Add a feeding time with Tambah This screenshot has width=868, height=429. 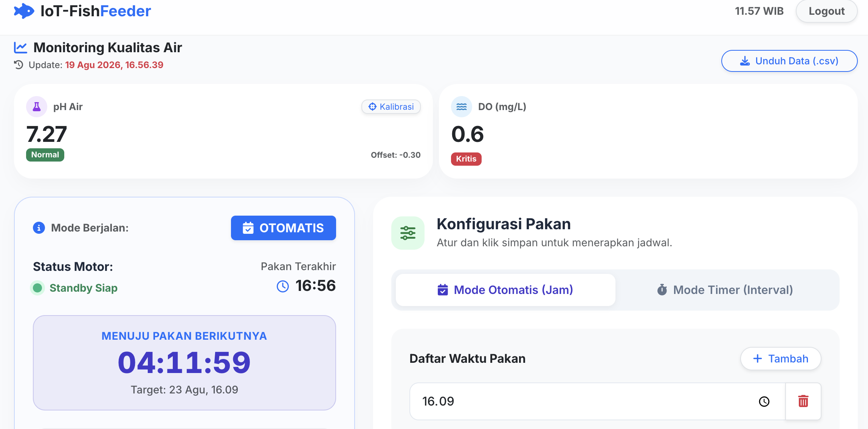tap(781, 359)
